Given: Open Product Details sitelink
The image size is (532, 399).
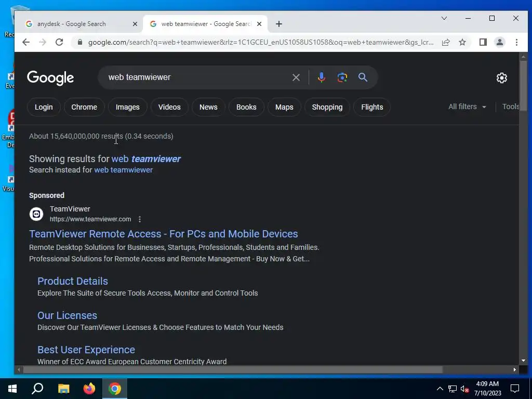Looking at the screenshot, I should (73, 281).
